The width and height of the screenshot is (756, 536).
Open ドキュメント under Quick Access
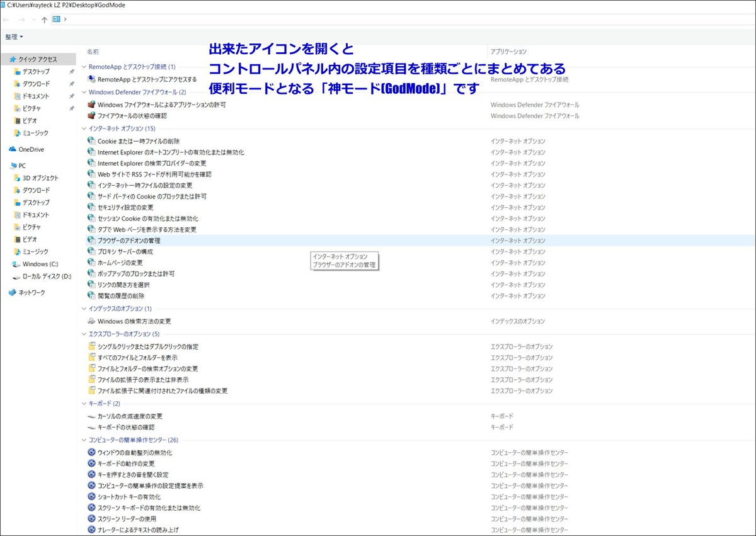click(35, 96)
